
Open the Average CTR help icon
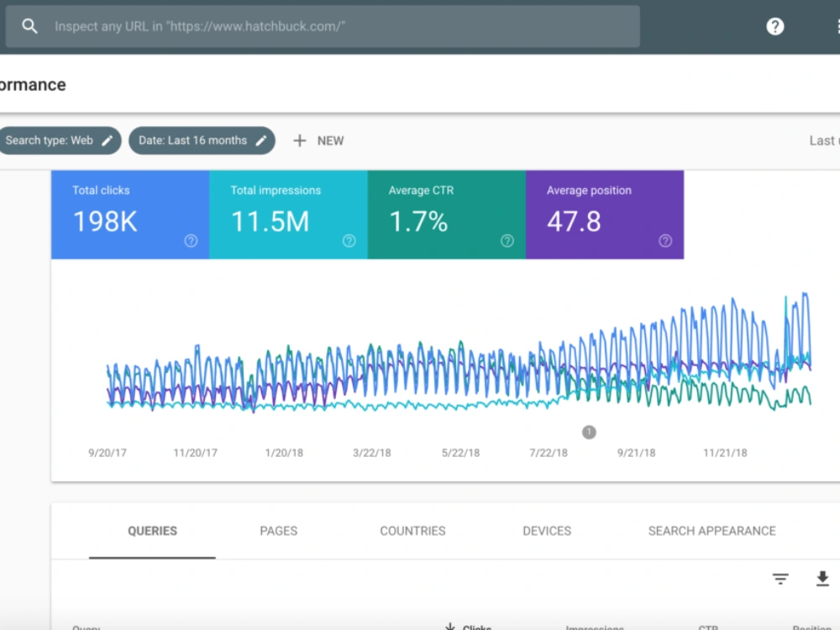507,241
